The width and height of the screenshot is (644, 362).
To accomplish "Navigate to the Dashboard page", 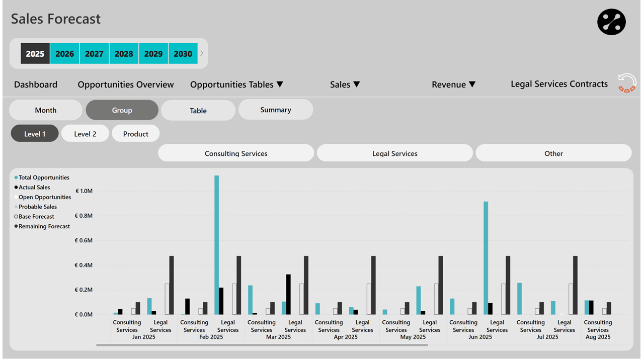I will coord(35,84).
